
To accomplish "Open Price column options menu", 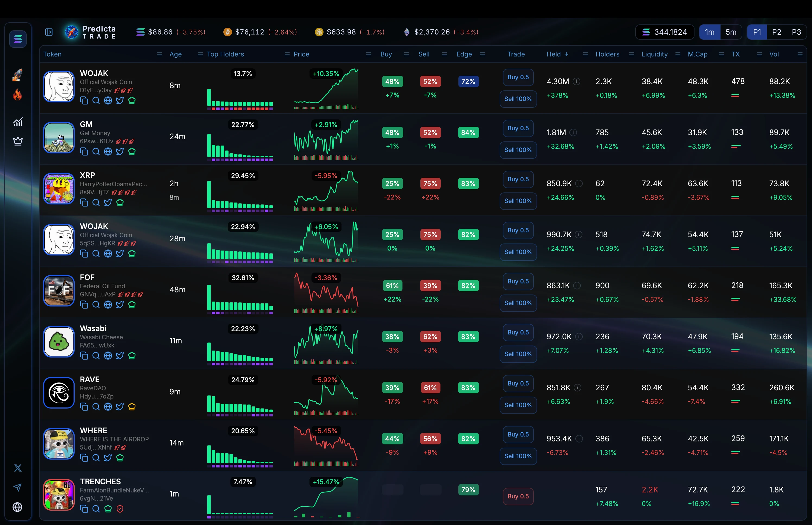I will point(368,54).
